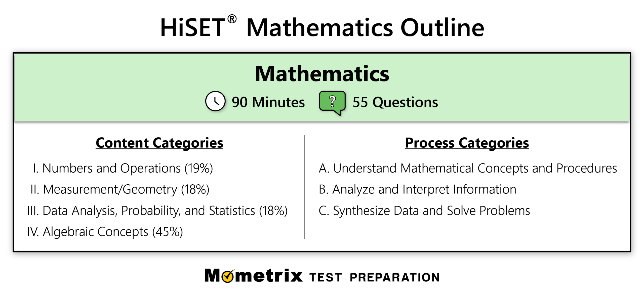
Task: Click the green question mark speech bubble
Action: click(332, 103)
